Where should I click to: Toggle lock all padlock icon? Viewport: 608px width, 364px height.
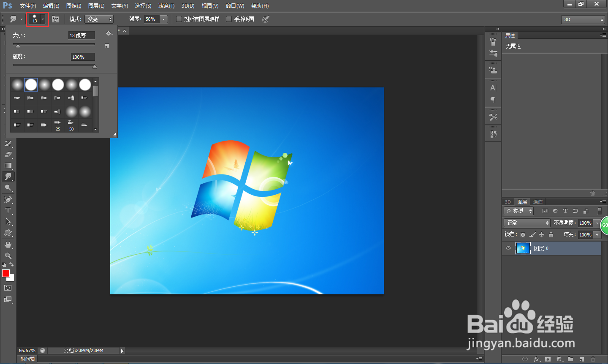click(x=551, y=235)
